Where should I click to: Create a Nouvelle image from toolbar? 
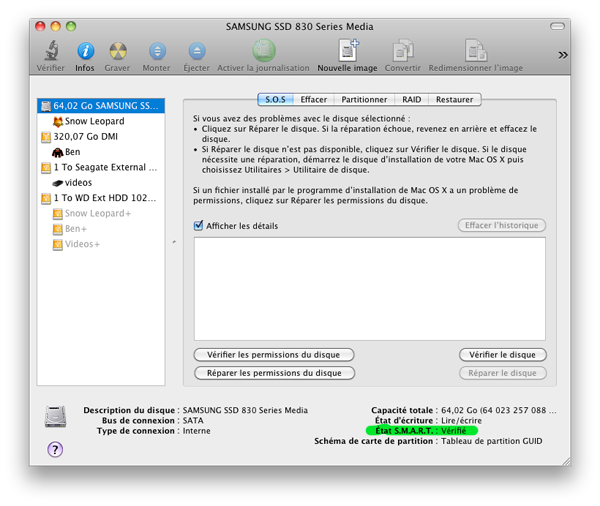click(x=348, y=50)
